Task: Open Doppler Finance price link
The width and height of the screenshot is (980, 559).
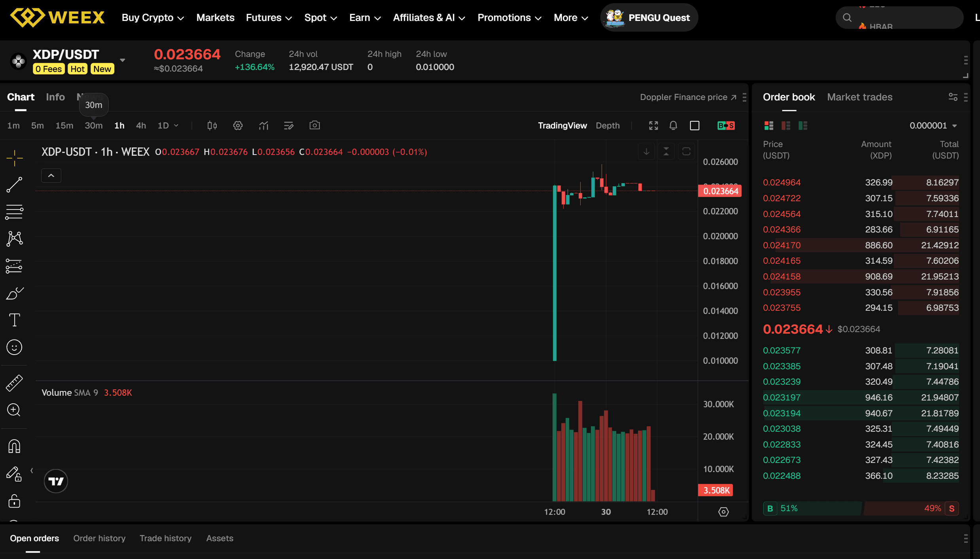Action: 688,97
